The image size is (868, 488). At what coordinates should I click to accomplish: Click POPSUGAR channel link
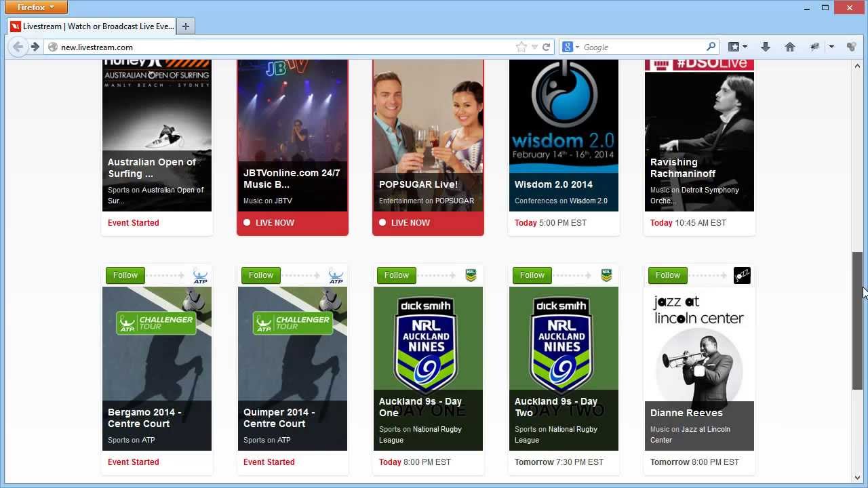[454, 201]
